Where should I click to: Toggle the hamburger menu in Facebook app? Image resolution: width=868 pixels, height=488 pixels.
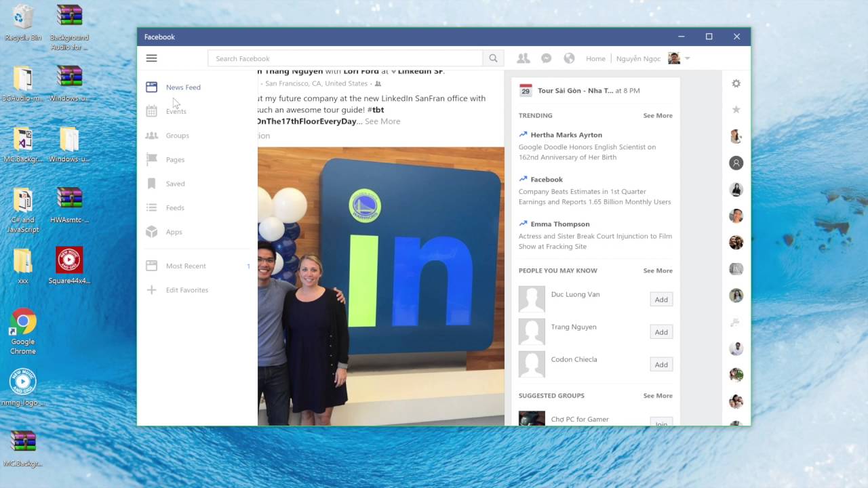coord(151,58)
